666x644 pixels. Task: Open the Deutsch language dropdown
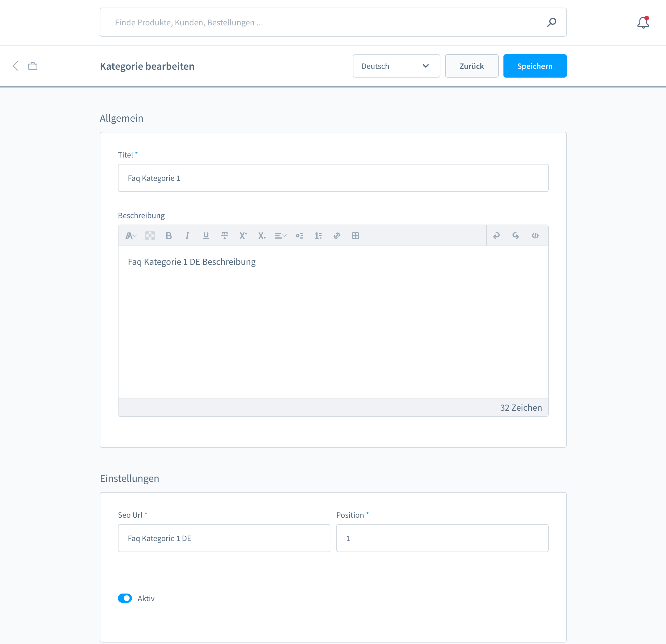396,66
